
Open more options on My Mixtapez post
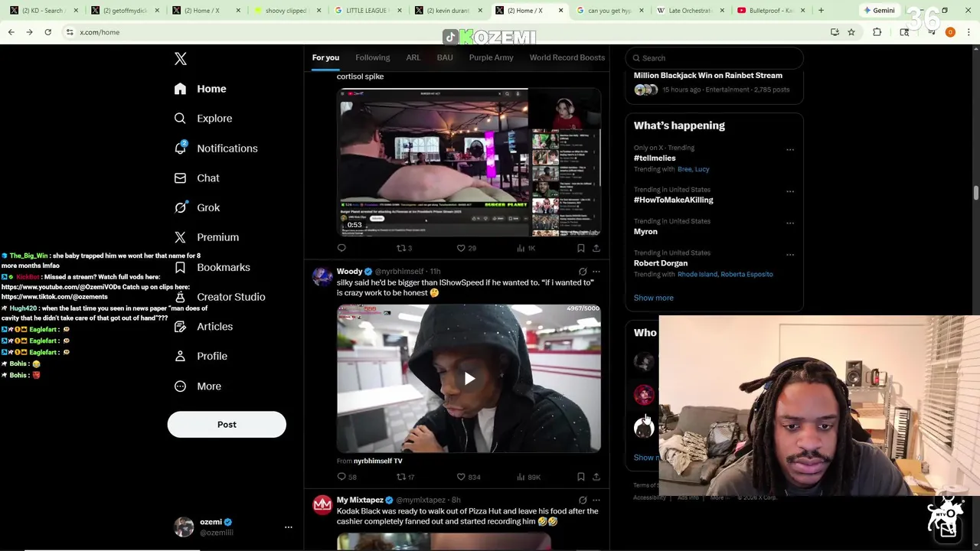click(x=596, y=500)
